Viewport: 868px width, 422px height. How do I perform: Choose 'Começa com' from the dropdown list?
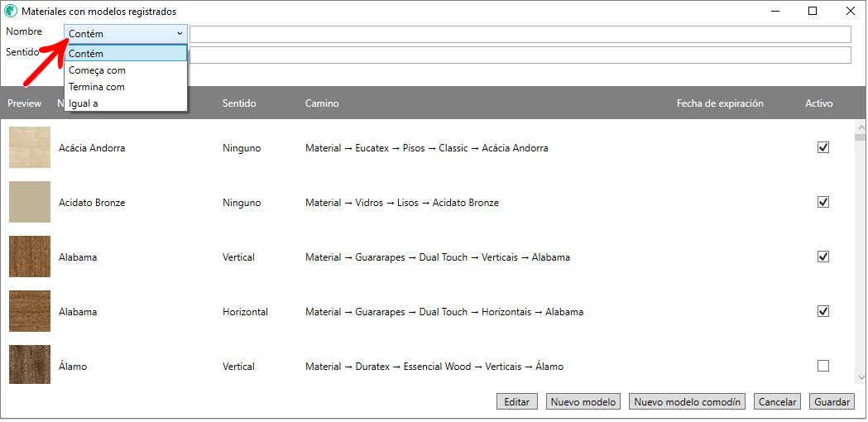(97, 70)
